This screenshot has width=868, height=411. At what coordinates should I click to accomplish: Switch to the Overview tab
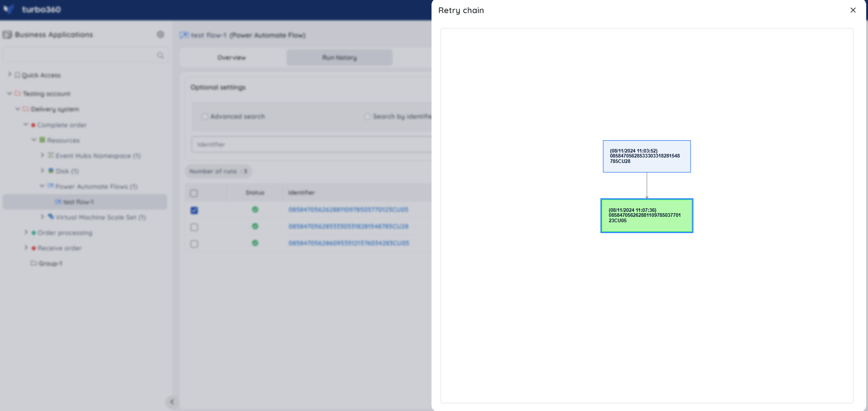231,57
